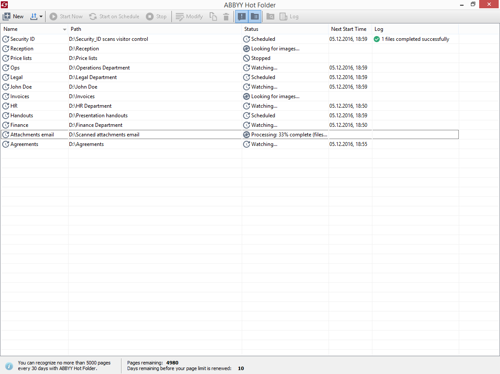The image size is (500, 374).
Task: Select the Ops task icon
Action: click(6, 68)
